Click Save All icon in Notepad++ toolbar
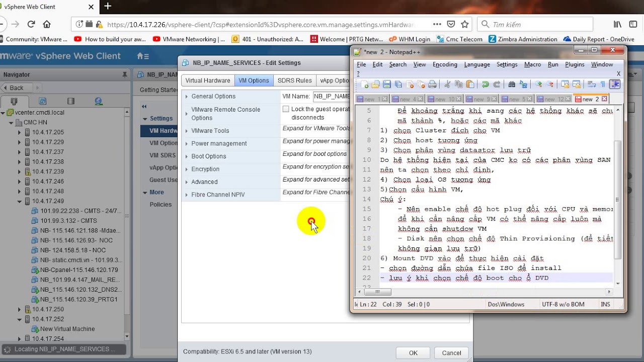 398,84
